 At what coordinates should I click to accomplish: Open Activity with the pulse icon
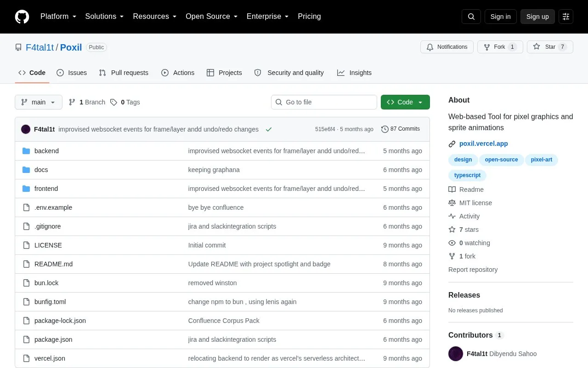(452, 216)
